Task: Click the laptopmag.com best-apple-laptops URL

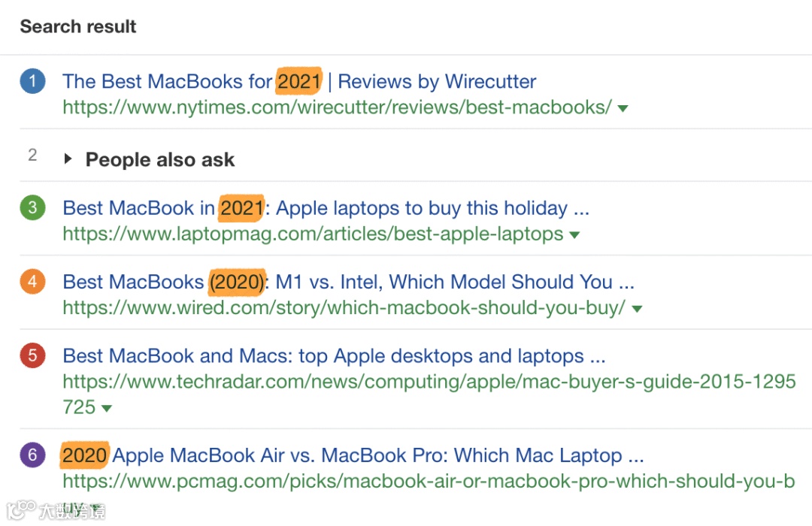Action: pos(313,234)
